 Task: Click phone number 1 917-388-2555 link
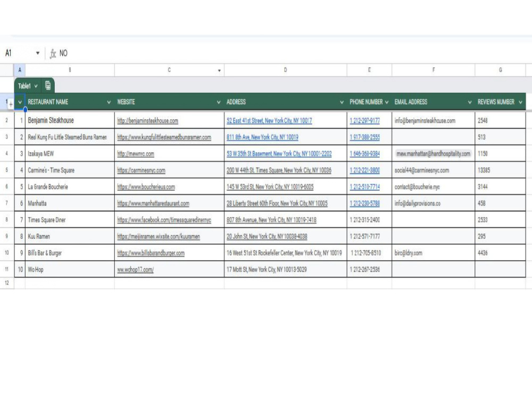(x=365, y=137)
